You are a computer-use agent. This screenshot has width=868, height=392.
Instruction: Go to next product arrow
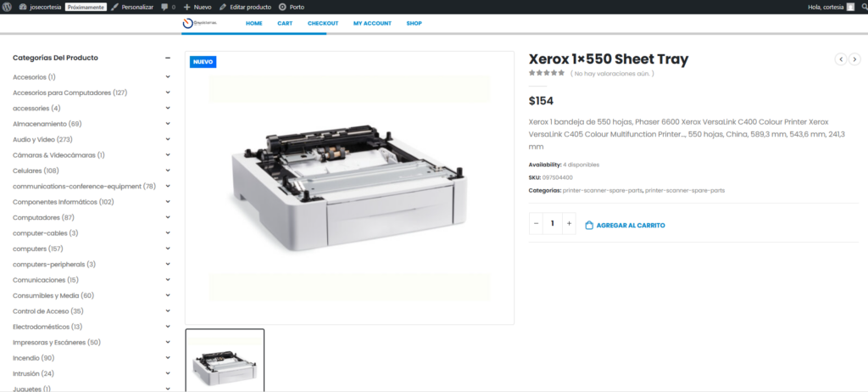[854, 59]
